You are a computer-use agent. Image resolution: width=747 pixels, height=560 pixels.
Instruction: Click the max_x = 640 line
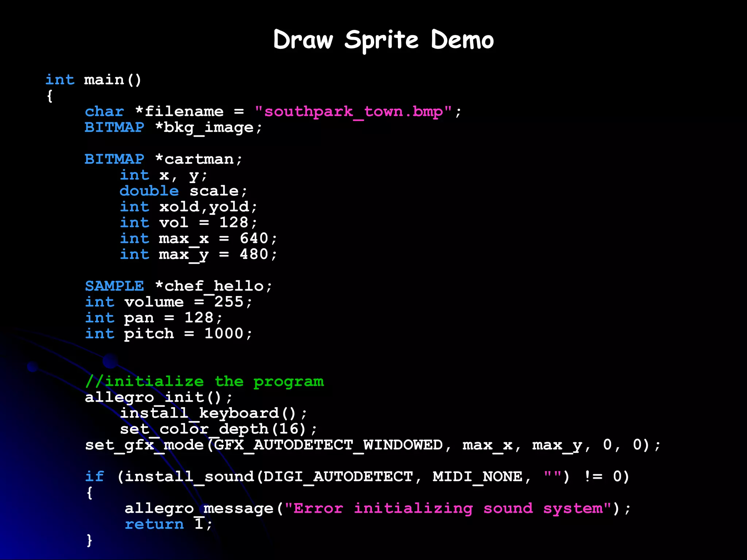click(x=198, y=239)
